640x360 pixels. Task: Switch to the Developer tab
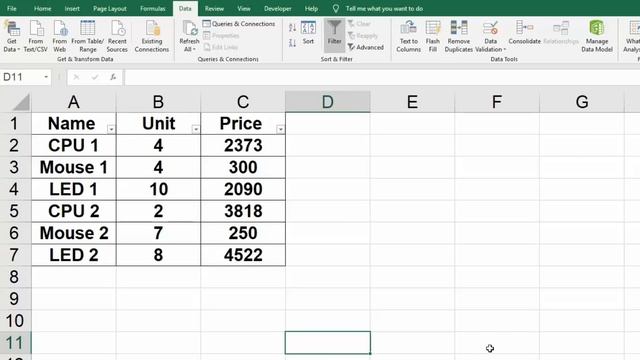278,9
